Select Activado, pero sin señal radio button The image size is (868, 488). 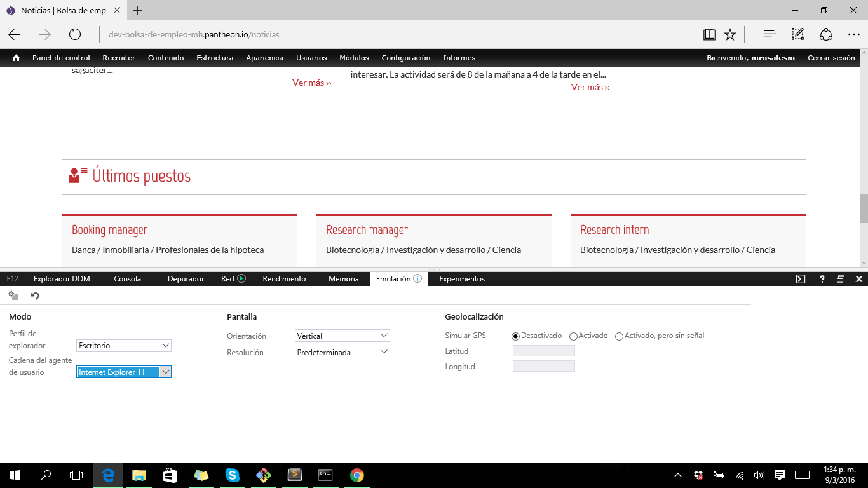point(619,336)
